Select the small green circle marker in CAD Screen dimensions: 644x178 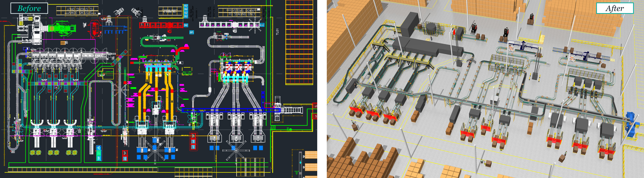point(290,129)
